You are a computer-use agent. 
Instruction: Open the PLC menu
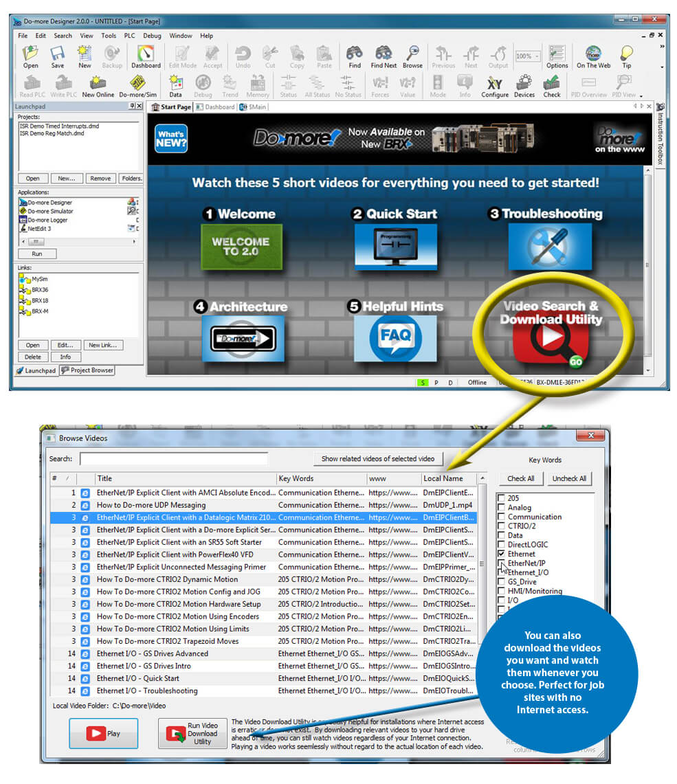[129, 36]
